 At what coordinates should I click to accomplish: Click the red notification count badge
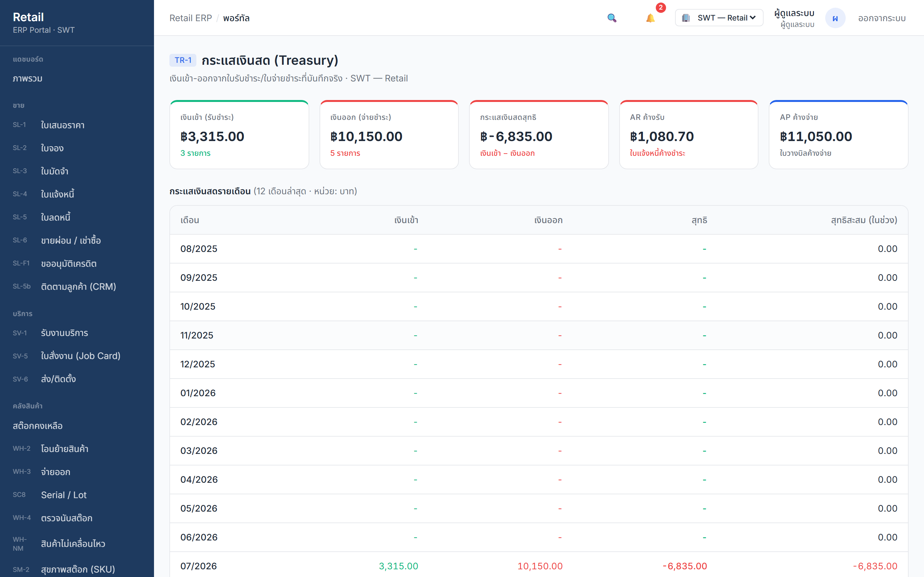tap(661, 8)
